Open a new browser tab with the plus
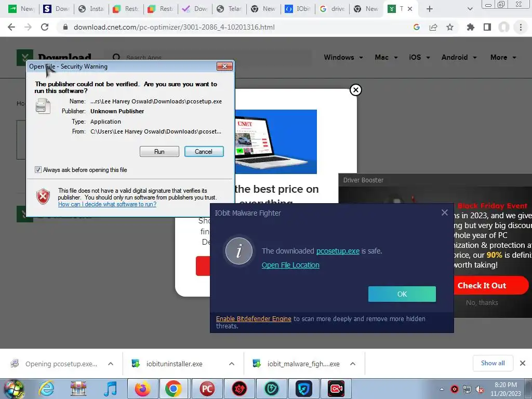532x399 pixels. (x=430, y=9)
